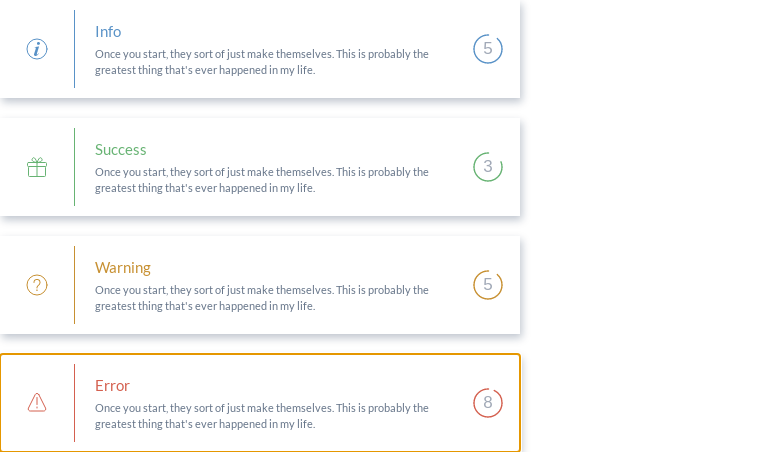The height and width of the screenshot is (452, 768).
Task: Click the green vertical divider in Success card
Action: pos(74,167)
